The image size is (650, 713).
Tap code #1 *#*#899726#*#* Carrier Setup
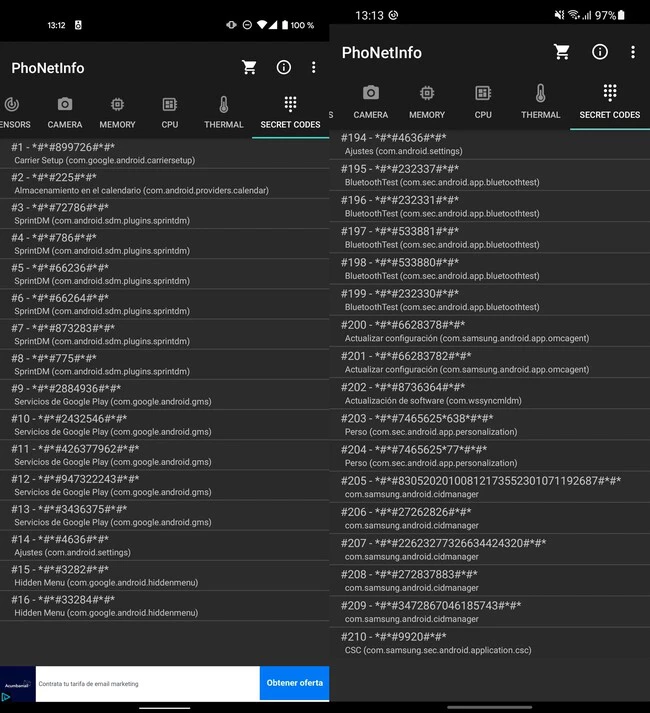click(165, 153)
